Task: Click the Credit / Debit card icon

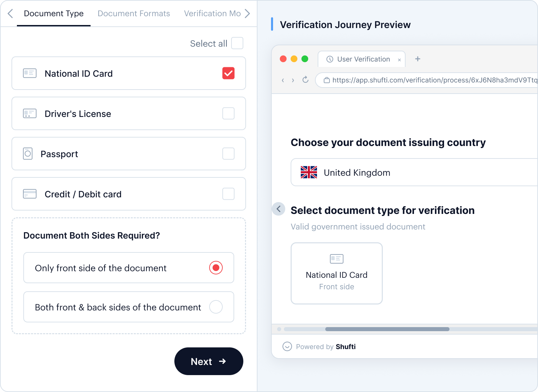Action: pos(30,194)
